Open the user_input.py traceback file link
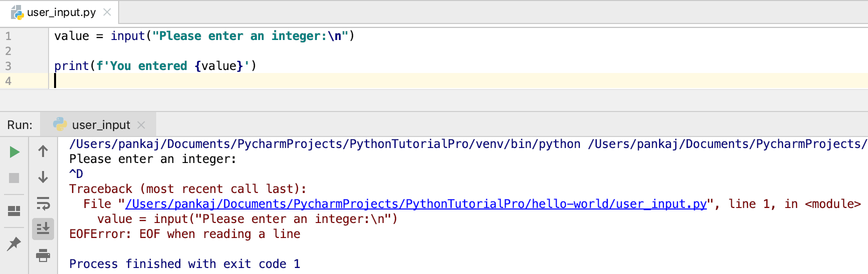868x274 pixels. (415, 204)
